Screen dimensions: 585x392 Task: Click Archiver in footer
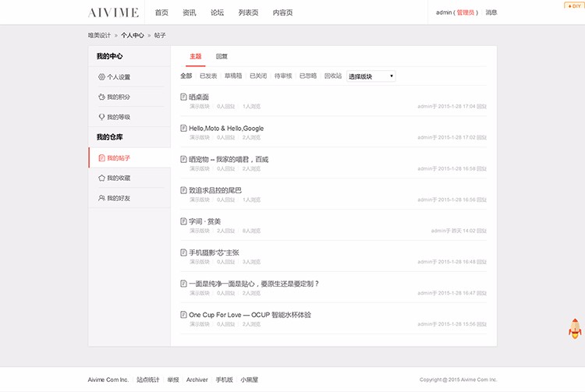pyautogui.click(x=197, y=380)
